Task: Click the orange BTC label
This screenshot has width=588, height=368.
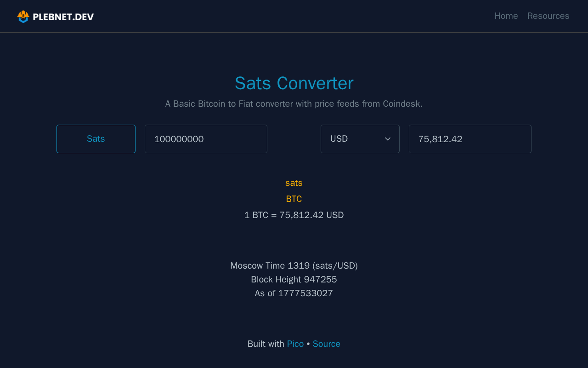Action: click(294, 199)
